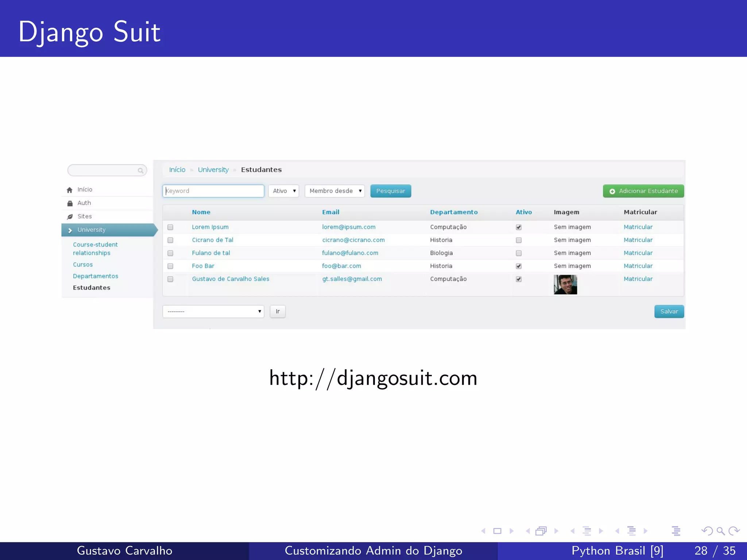This screenshot has width=747, height=560.
Task: Click the plus icon on Adicionar Estudante
Action: (612, 191)
